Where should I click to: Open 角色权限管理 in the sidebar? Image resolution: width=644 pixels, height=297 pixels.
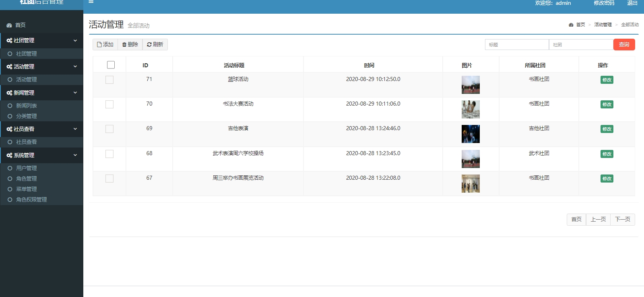pyautogui.click(x=31, y=199)
